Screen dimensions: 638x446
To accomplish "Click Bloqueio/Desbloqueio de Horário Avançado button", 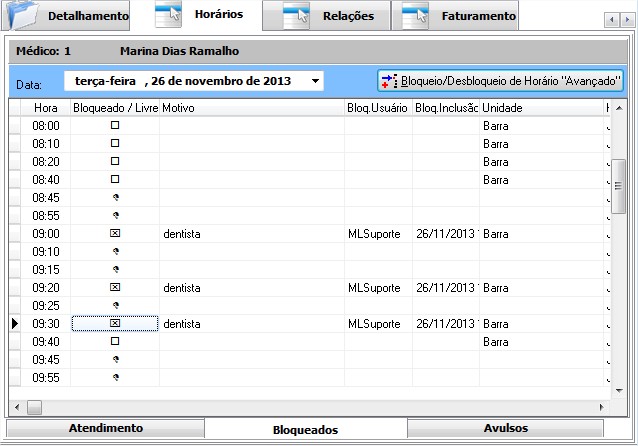I will (501, 81).
